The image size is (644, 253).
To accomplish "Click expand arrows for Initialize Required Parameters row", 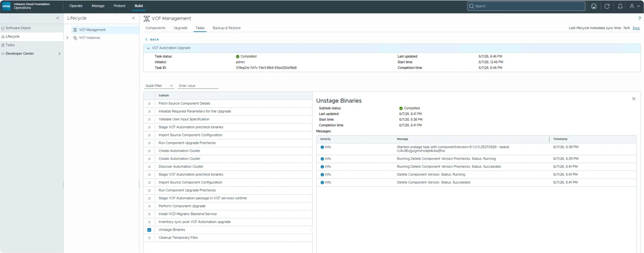I will pyautogui.click(x=149, y=111).
